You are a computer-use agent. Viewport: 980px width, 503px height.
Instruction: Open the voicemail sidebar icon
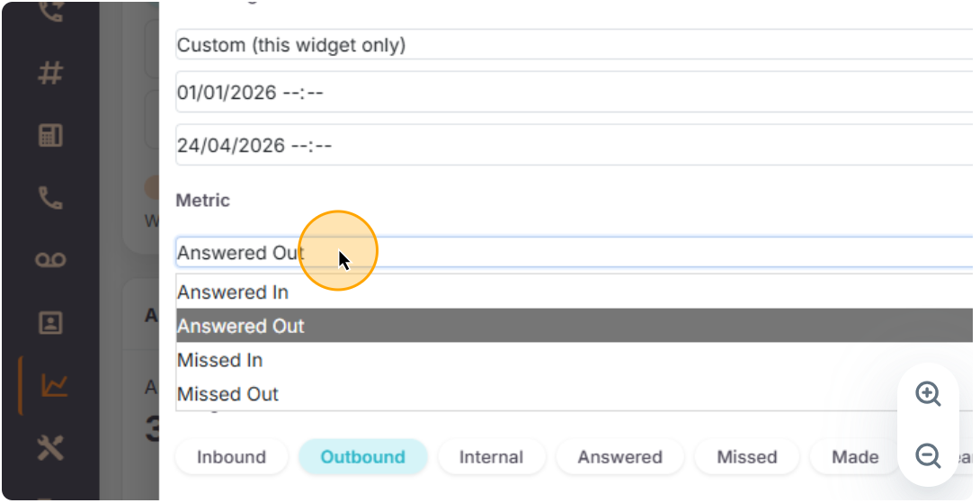[x=50, y=260]
